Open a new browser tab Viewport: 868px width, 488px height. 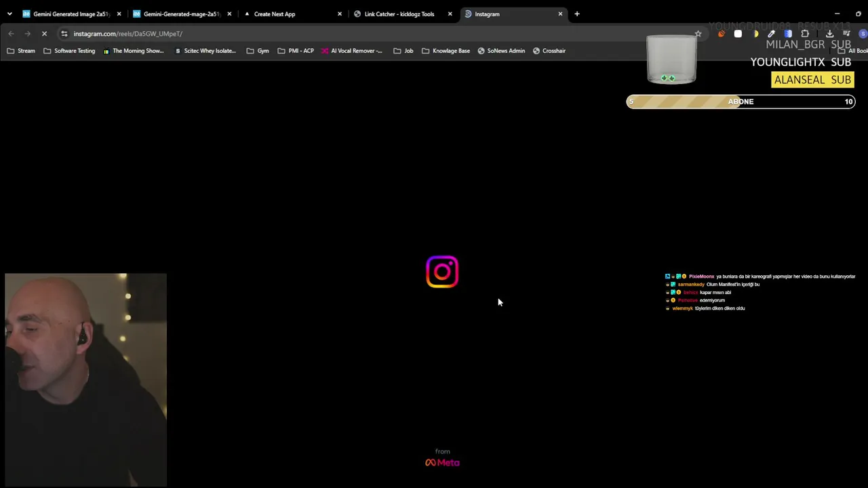[577, 14]
